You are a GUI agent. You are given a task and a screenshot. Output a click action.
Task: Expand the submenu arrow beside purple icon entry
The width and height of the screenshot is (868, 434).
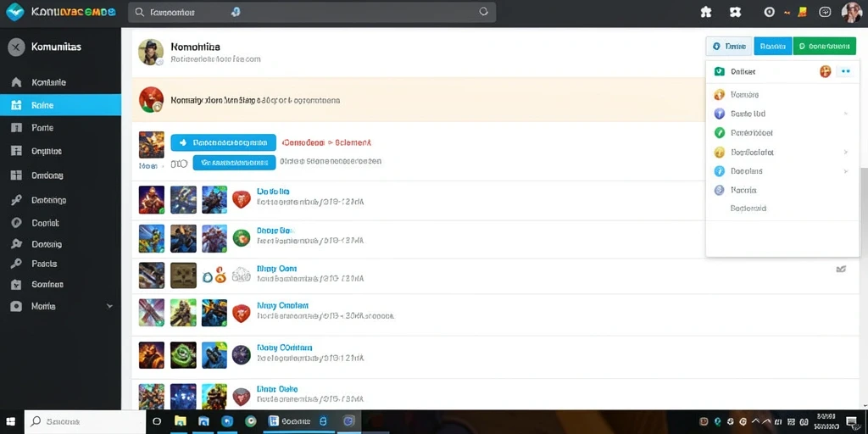pos(845,114)
